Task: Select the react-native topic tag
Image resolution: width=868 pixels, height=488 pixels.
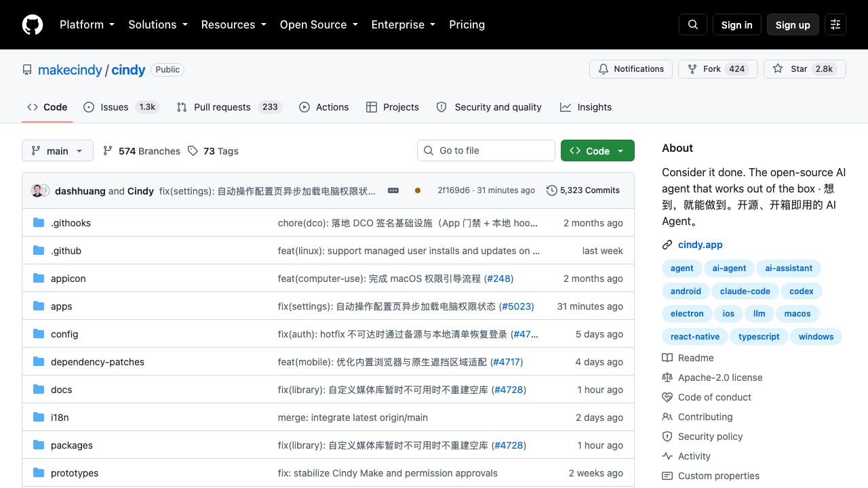Action: [694, 337]
